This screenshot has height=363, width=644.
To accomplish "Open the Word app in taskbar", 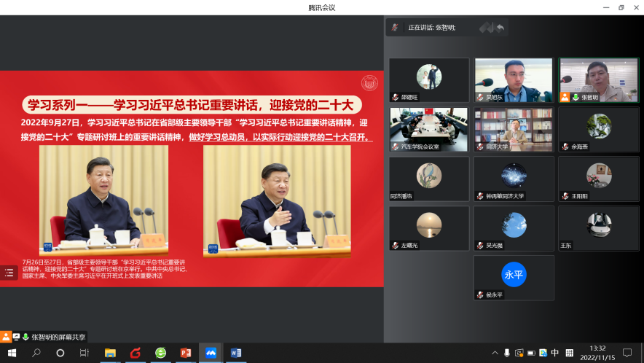I will [235, 353].
